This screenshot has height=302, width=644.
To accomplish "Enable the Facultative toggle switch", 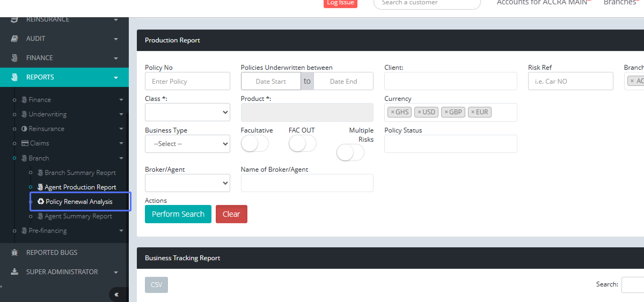I will click(x=255, y=144).
